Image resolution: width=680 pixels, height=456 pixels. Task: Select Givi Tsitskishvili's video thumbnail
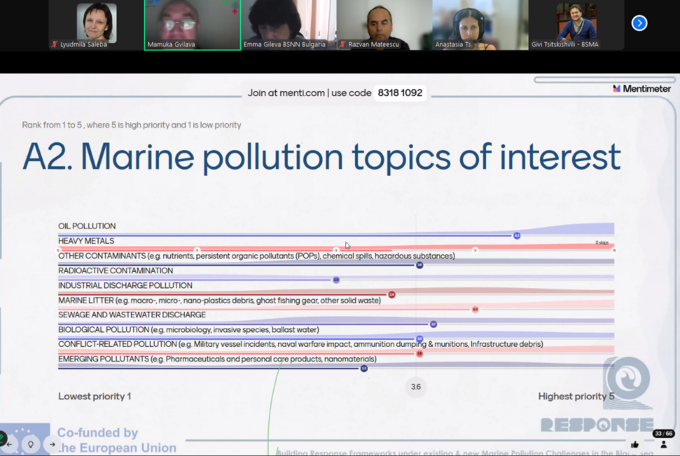point(576,25)
